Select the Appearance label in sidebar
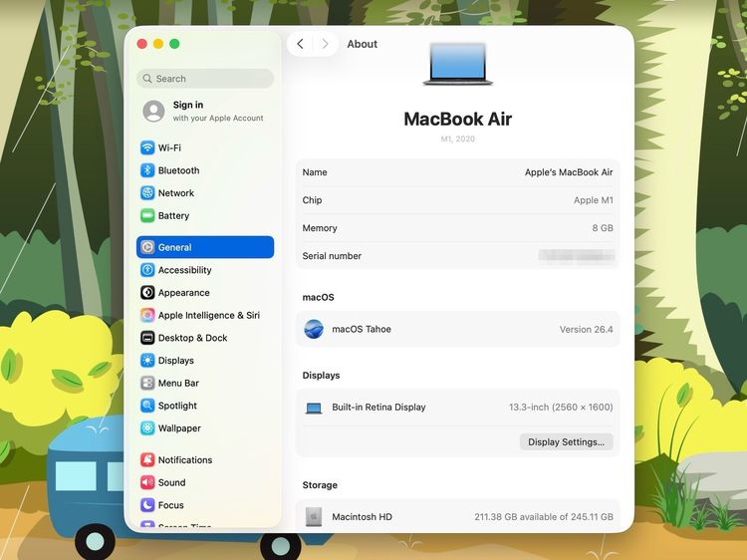The height and width of the screenshot is (560, 747). [x=184, y=293]
